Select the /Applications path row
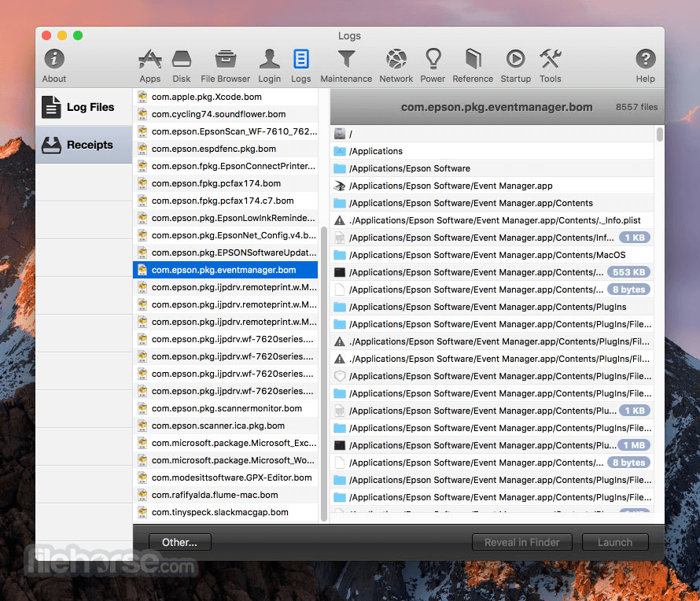 pos(492,151)
